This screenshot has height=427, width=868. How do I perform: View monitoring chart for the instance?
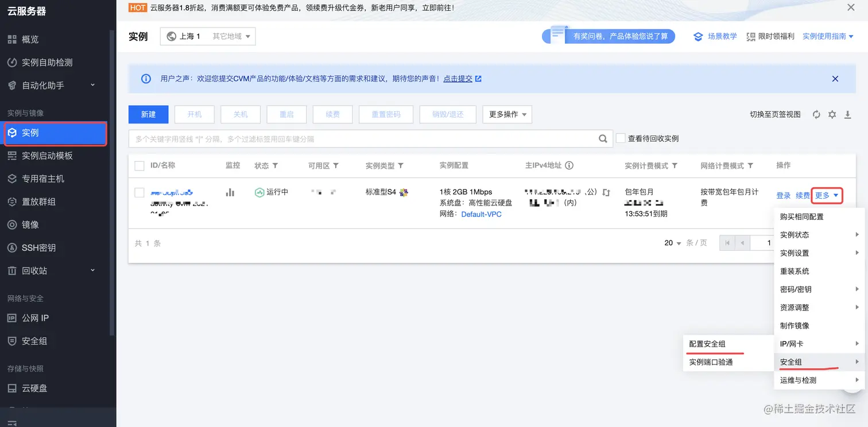tap(230, 192)
